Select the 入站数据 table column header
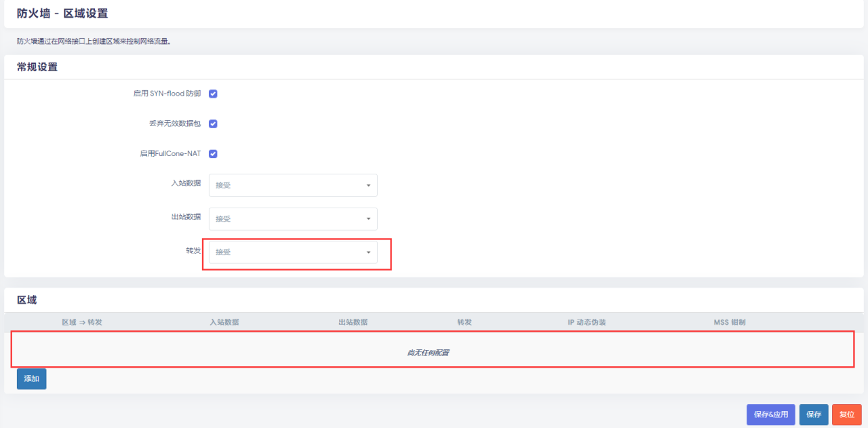868x428 pixels. 224,322
